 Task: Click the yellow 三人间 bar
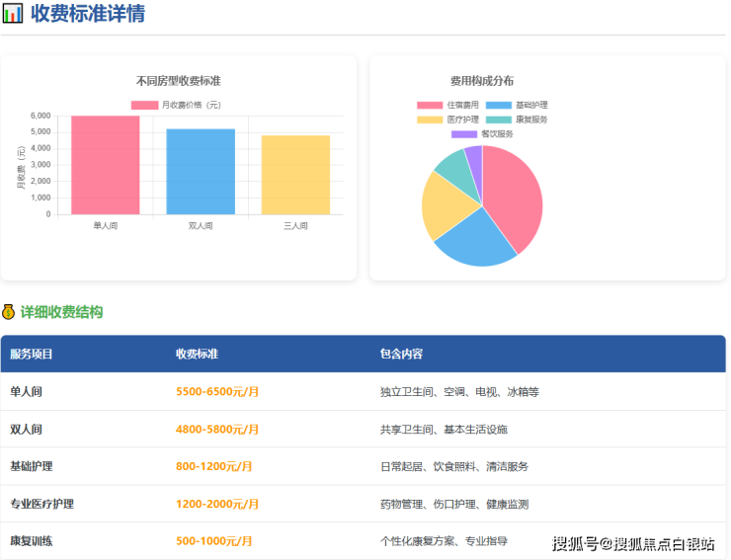(295, 175)
